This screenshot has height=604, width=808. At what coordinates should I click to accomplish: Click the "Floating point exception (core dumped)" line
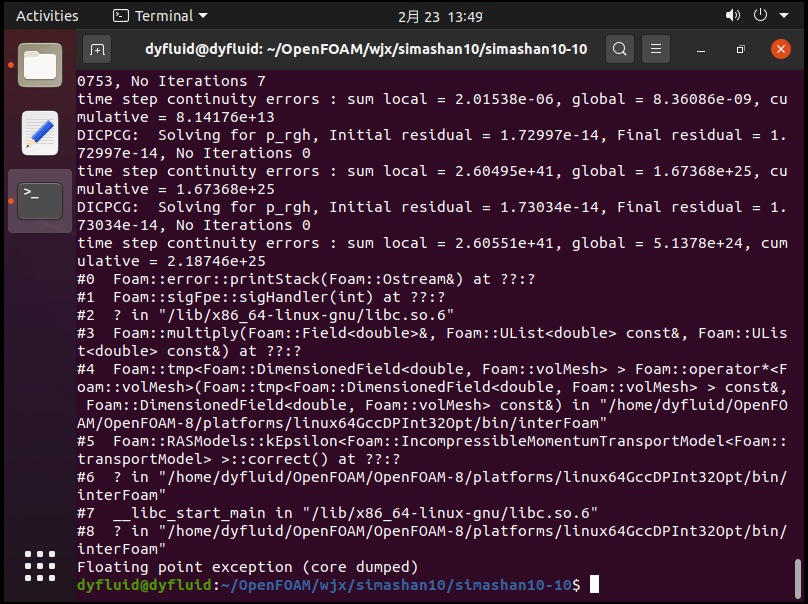tap(247, 567)
